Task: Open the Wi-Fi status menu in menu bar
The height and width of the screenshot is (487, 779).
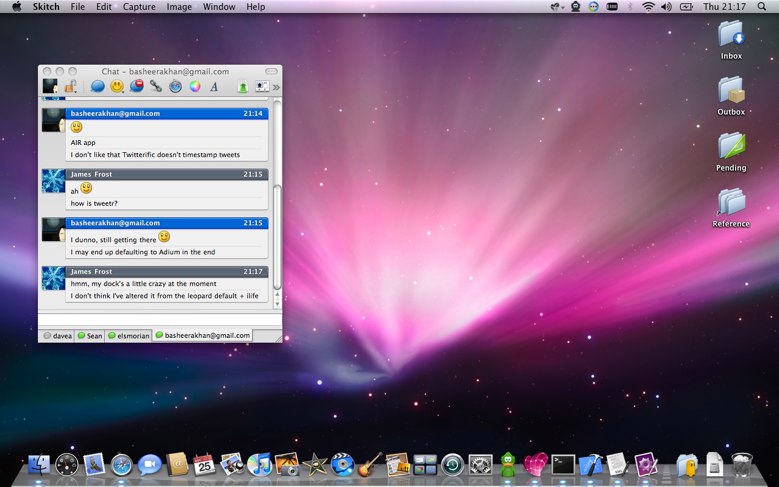Action: click(647, 7)
